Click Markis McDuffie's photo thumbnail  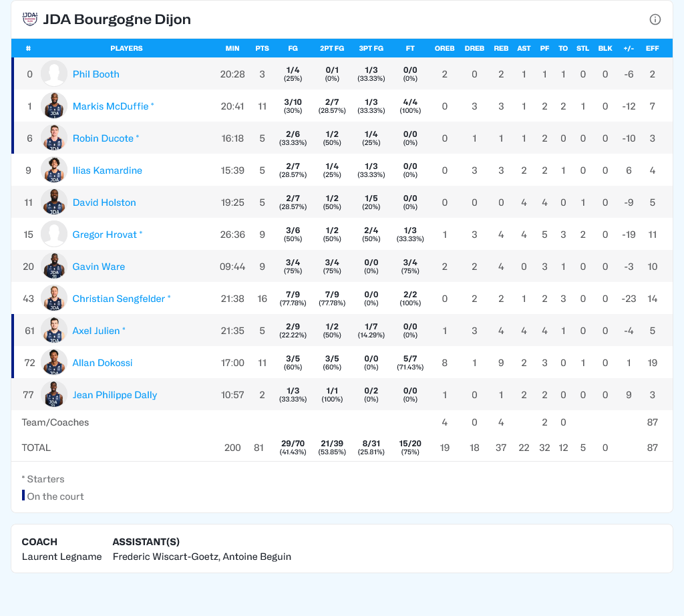click(54, 106)
